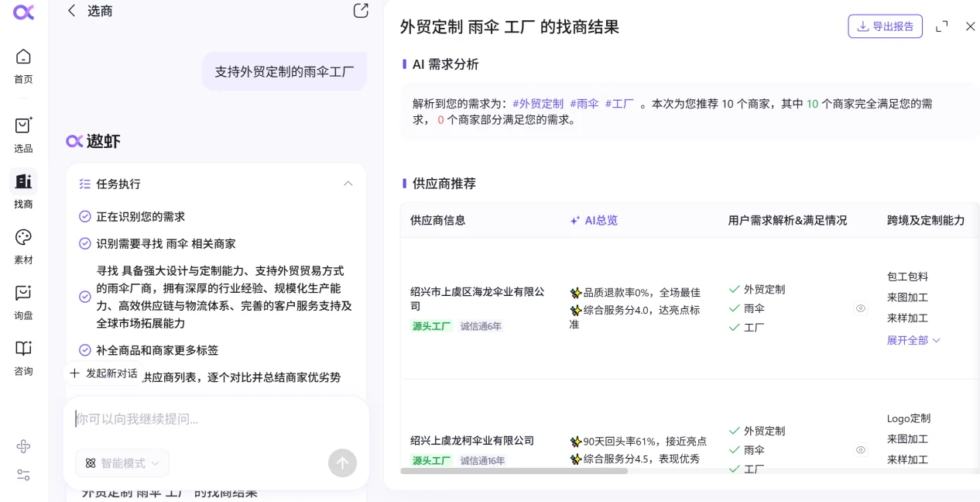Expand results panel to fullscreen
Screen dimensions: 980x502
point(942,26)
